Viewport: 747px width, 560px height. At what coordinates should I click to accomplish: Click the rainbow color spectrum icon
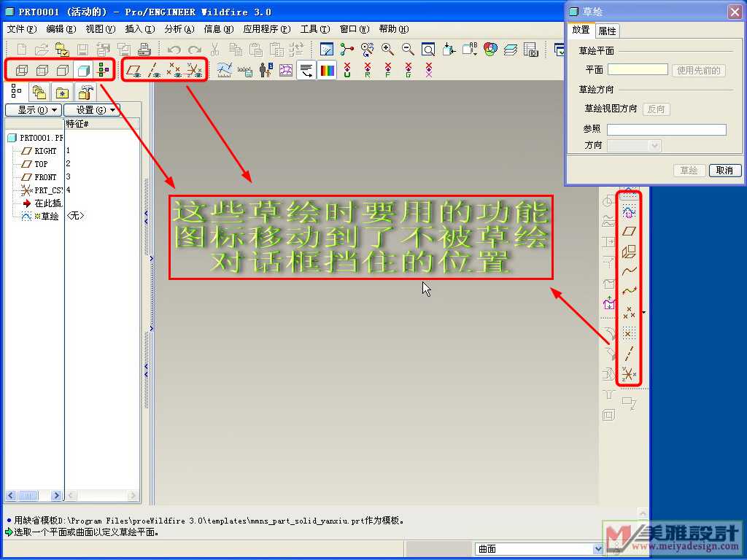(327, 71)
